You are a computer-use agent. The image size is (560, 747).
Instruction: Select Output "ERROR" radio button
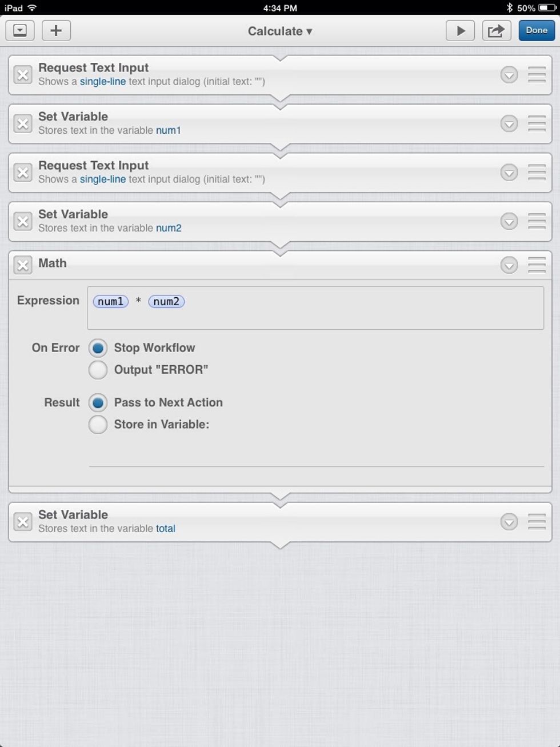point(98,370)
